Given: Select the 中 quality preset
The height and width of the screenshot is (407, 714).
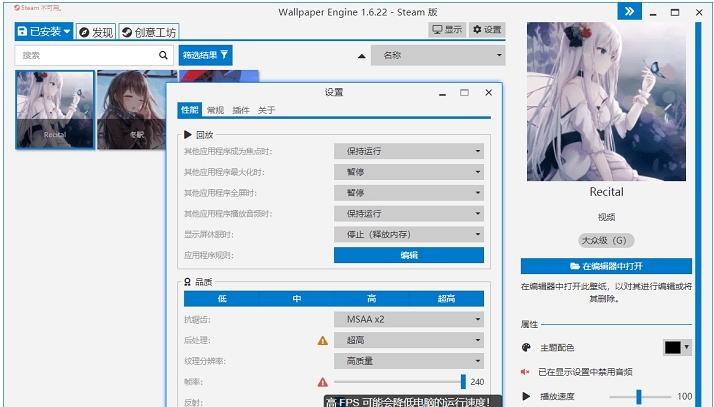Looking at the screenshot, I should pyautogui.click(x=296, y=299).
